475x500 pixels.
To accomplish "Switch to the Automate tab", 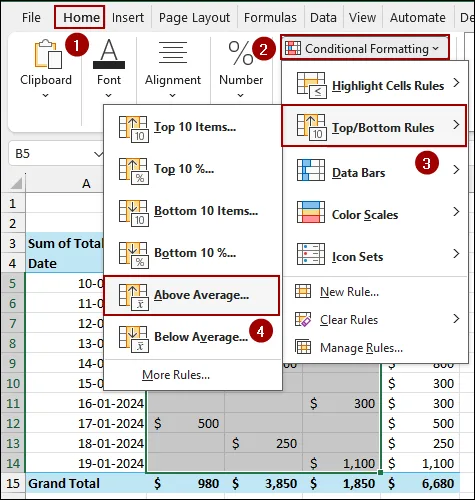I will (418, 17).
